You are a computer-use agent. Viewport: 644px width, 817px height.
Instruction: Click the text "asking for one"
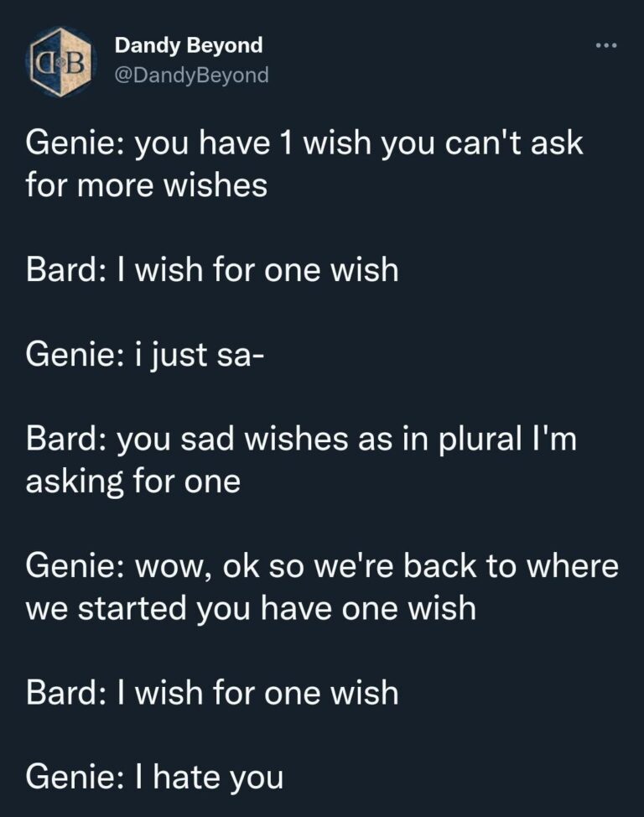tap(133, 481)
